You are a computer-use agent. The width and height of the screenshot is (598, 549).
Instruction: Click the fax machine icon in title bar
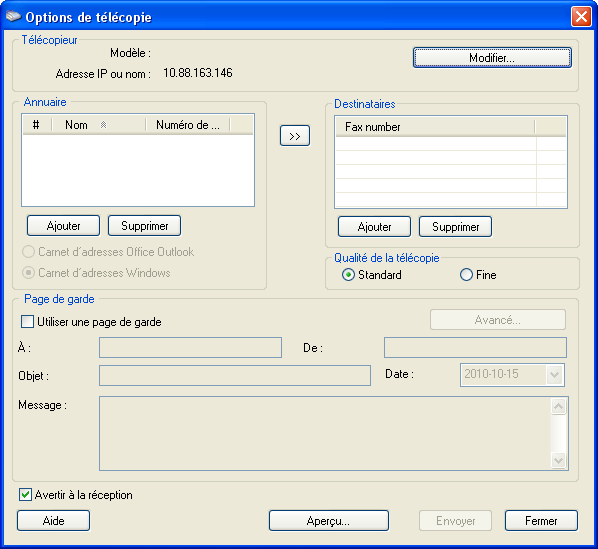[x=13, y=16]
